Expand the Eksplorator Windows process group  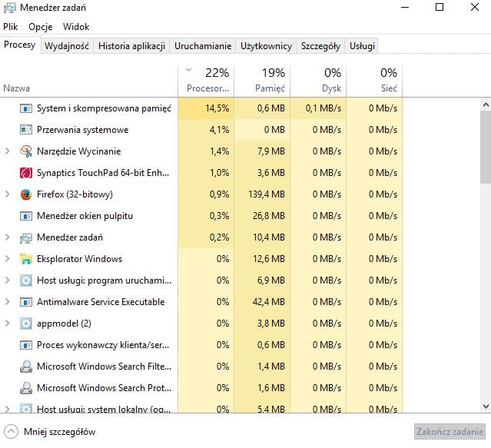(x=8, y=259)
